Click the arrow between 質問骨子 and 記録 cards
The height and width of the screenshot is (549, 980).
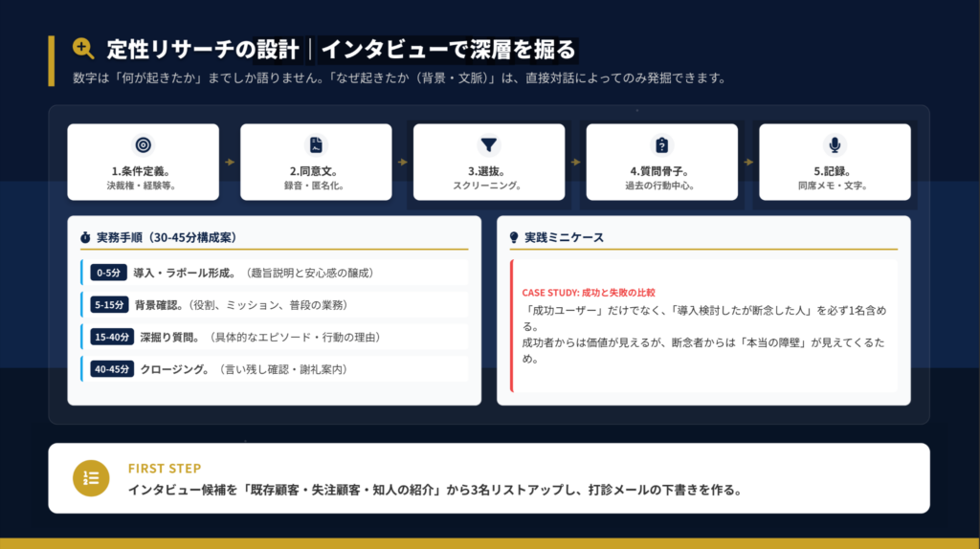[748, 162]
